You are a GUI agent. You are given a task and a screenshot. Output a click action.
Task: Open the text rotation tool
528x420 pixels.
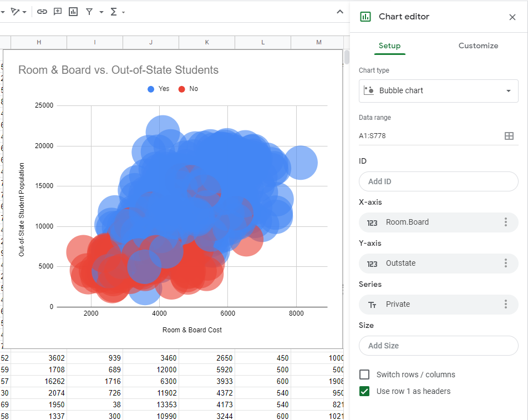coord(16,12)
